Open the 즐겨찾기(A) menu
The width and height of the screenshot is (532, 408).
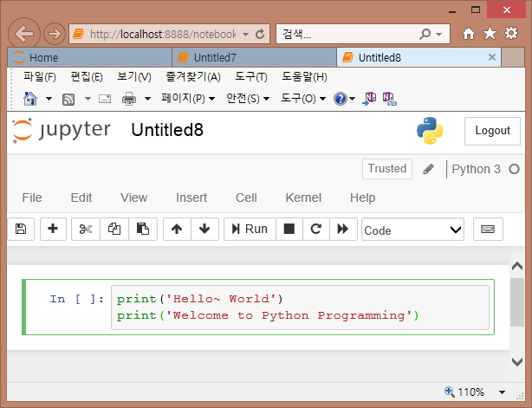point(193,77)
